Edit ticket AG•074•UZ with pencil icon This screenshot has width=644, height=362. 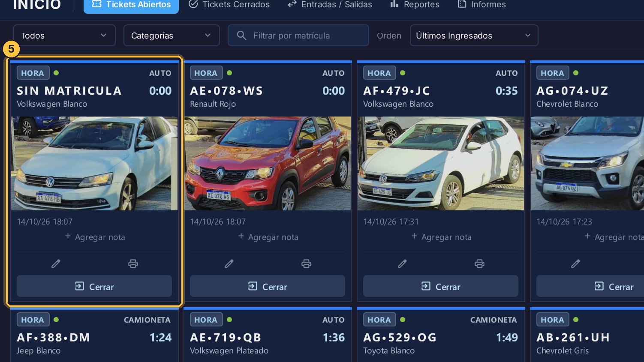coord(575,263)
